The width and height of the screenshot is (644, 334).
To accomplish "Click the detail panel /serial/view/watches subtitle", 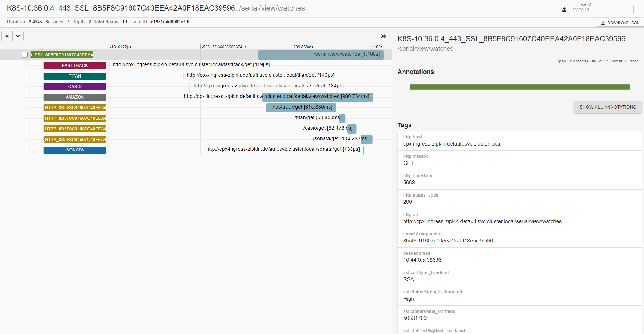I will pyautogui.click(x=425, y=49).
